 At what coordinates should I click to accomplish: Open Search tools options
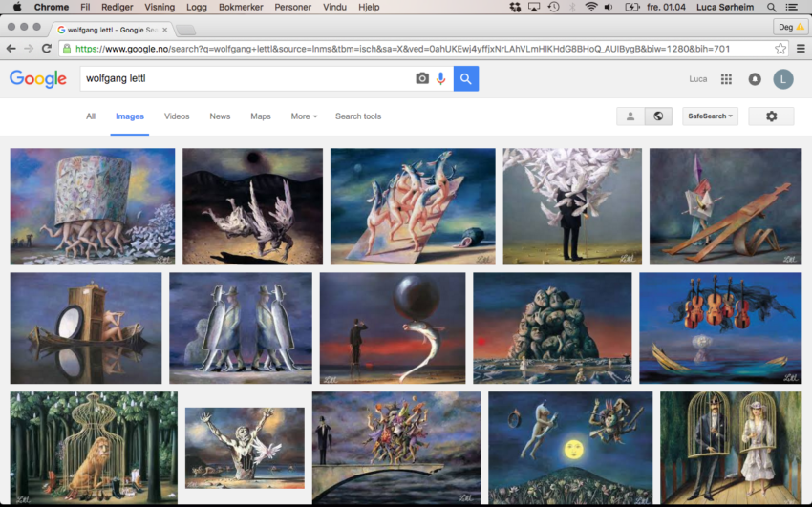(x=358, y=116)
